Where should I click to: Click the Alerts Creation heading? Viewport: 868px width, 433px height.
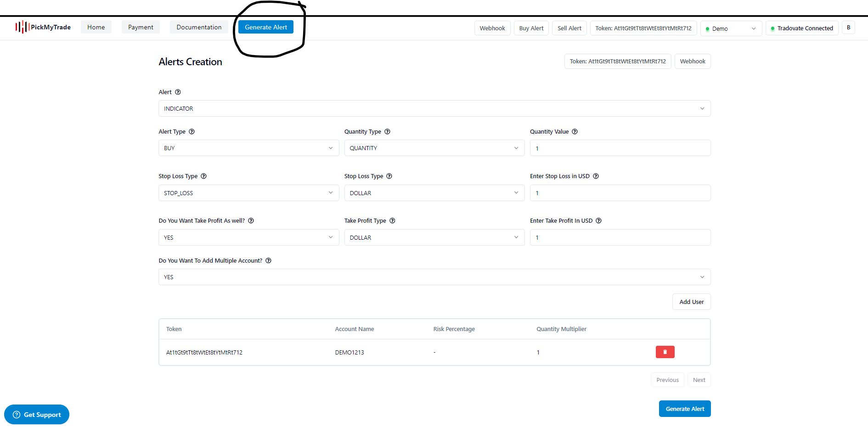pos(190,62)
